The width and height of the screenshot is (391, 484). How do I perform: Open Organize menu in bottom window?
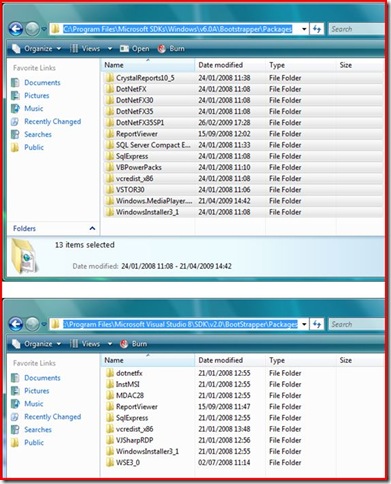(36, 344)
